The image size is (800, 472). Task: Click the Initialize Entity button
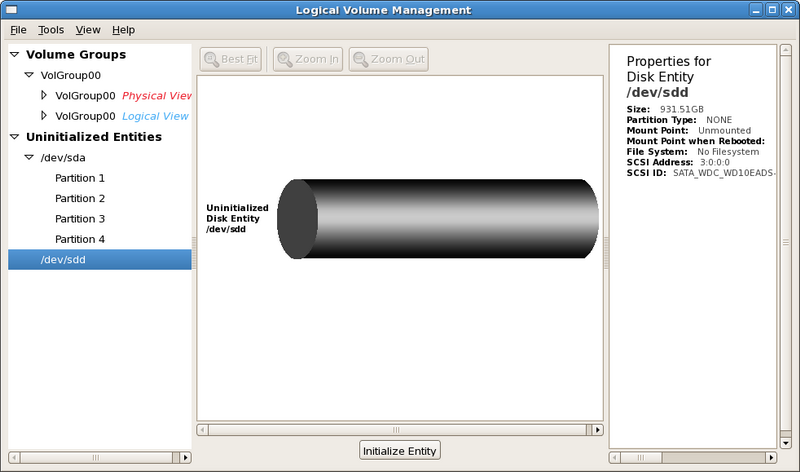pos(399,451)
